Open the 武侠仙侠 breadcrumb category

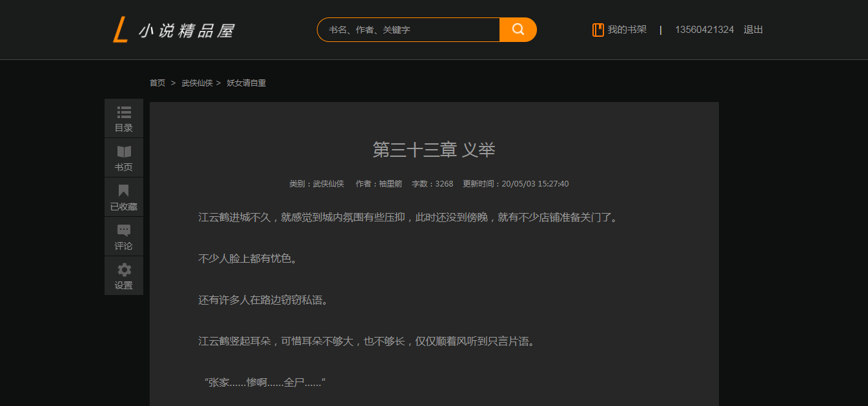(x=197, y=83)
